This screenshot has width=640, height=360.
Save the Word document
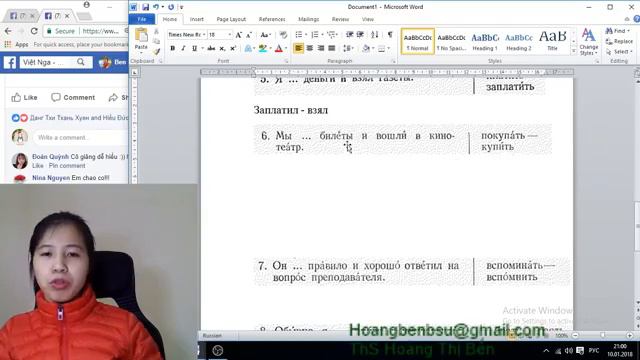pos(145,7)
